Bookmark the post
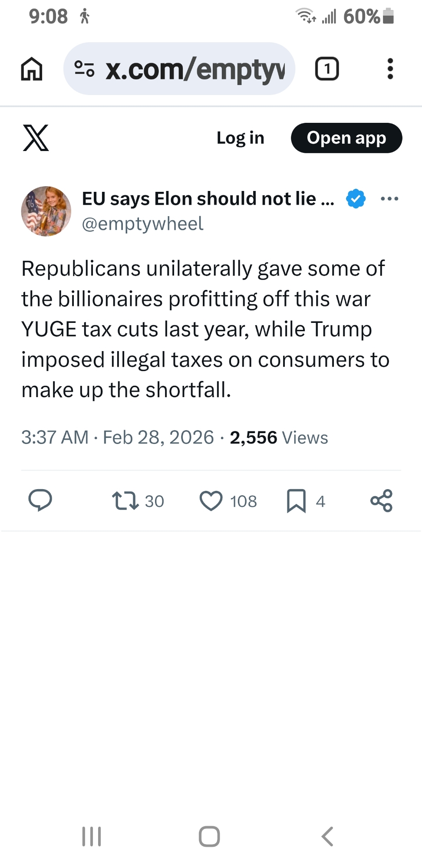This screenshot has width=422, height=868. [x=297, y=500]
